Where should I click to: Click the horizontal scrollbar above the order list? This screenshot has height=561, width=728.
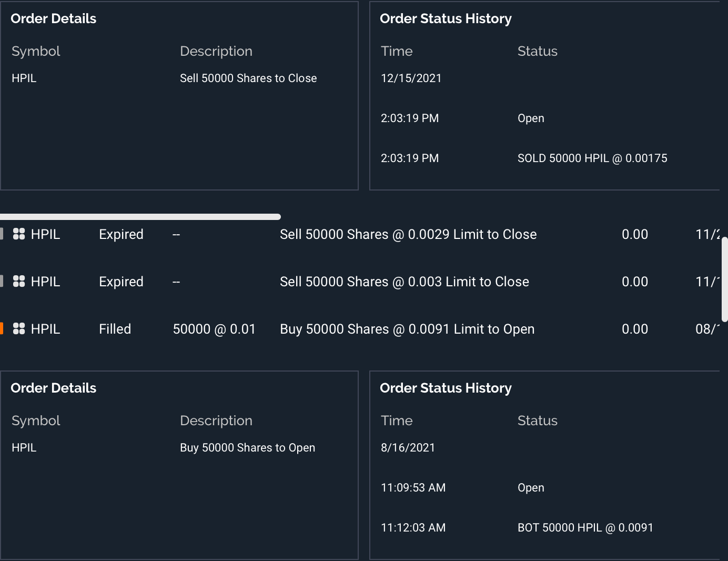pyautogui.click(x=140, y=217)
